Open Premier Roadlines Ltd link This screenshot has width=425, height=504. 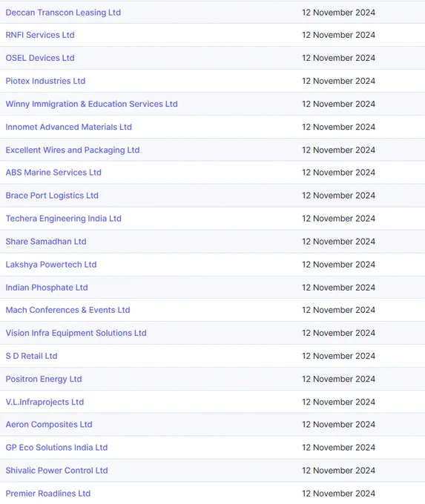(48, 494)
